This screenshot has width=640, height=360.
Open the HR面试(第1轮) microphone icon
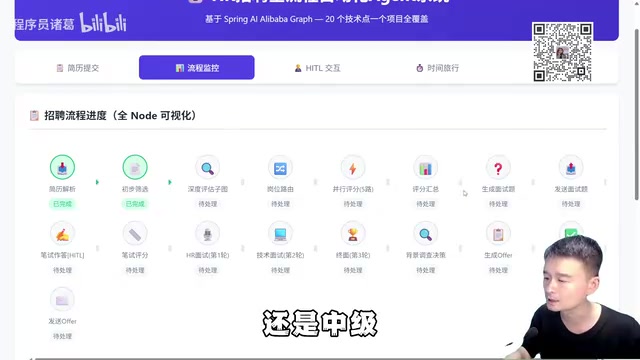click(208, 234)
